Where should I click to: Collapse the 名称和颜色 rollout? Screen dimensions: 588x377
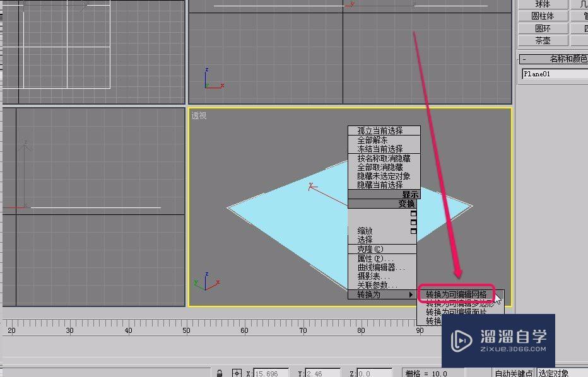tap(554, 59)
